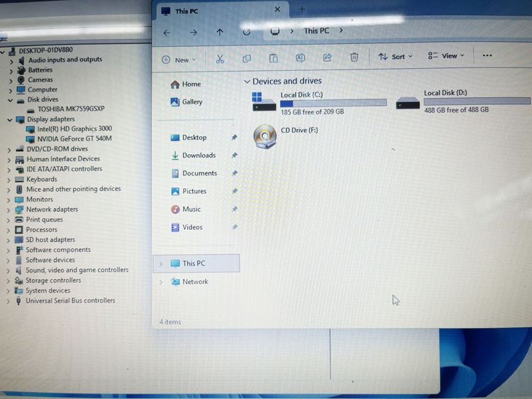532x399 pixels.
Task: Click the Cut scissors icon in File Explorer toolbar
Action: (x=220, y=59)
